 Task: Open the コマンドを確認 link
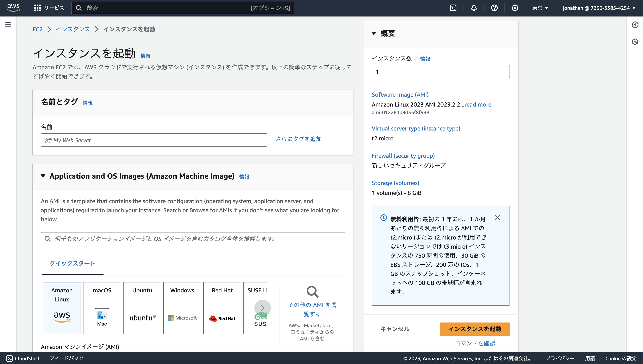475,343
